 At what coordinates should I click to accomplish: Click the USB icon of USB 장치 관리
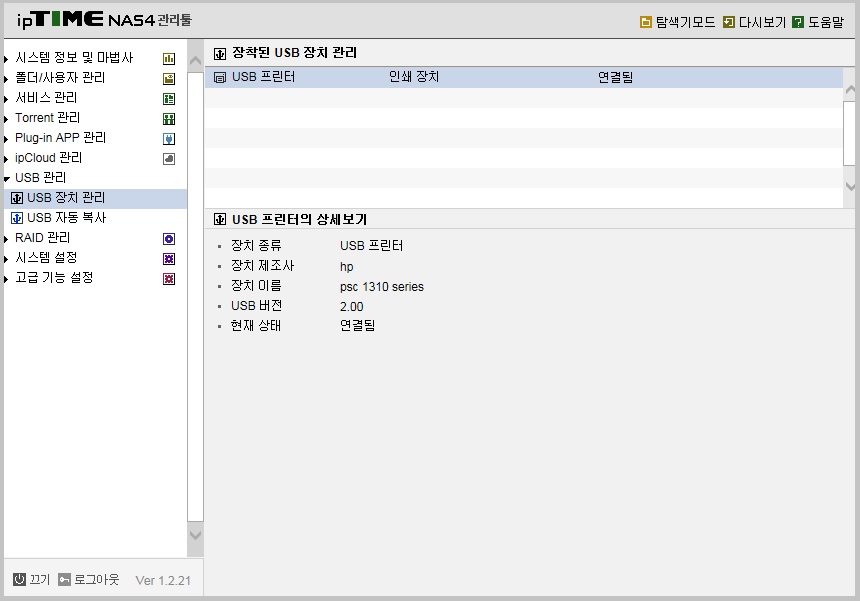click(x=17, y=198)
